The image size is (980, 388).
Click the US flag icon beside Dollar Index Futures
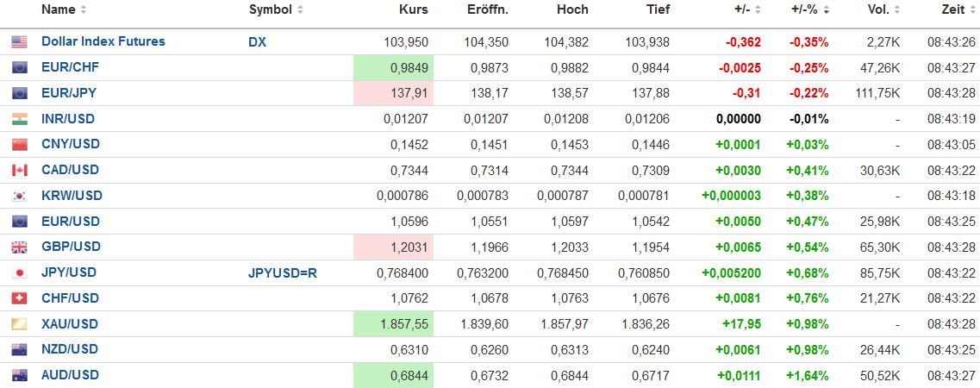pyautogui.click(x=19, y=41)
